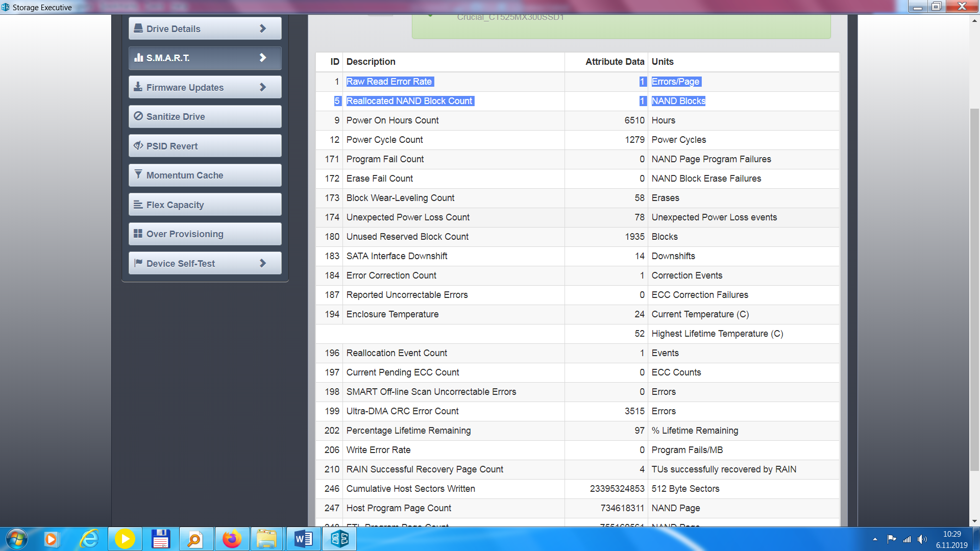Screen dimensions: 980x551
Task: Click Cumulative Host Sectors Written value
Action: 617,489
